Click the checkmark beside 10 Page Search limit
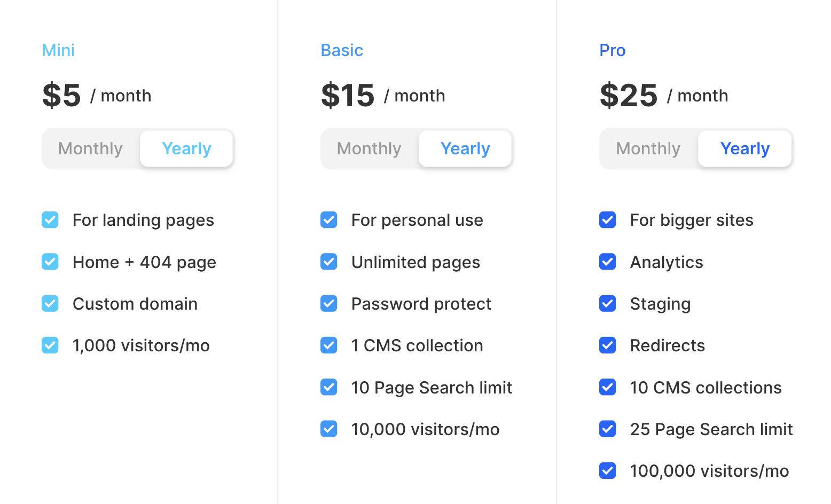The width and height of the screenshot is (831, 504). tap(329, 387)
